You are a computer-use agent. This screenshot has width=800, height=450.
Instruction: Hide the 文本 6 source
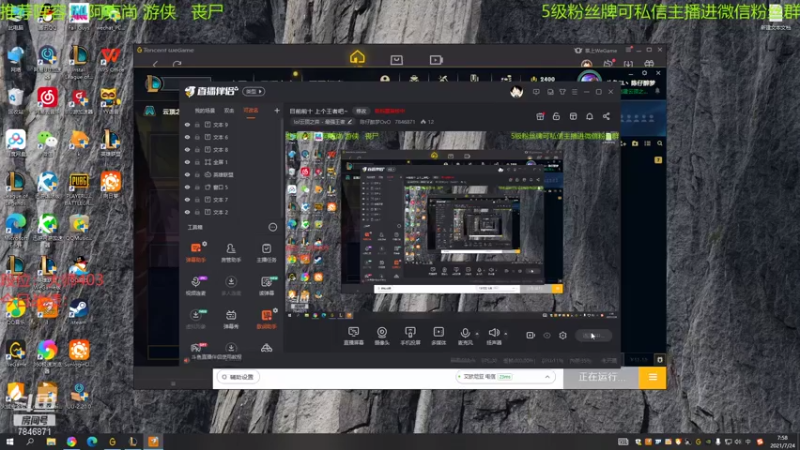(x=187, y=137)
